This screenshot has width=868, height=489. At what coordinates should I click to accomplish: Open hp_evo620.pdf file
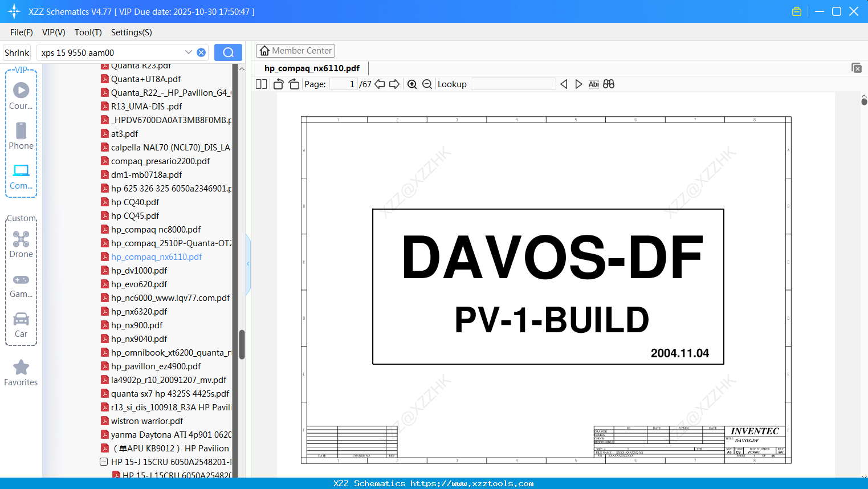click(139, 284)
